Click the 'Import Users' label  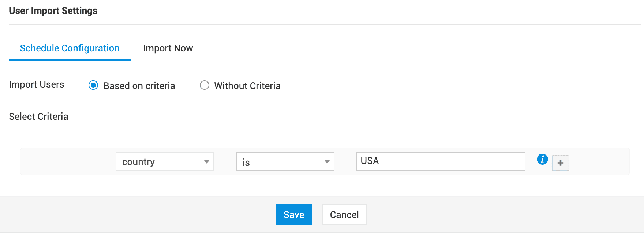[x=36, y=84]
